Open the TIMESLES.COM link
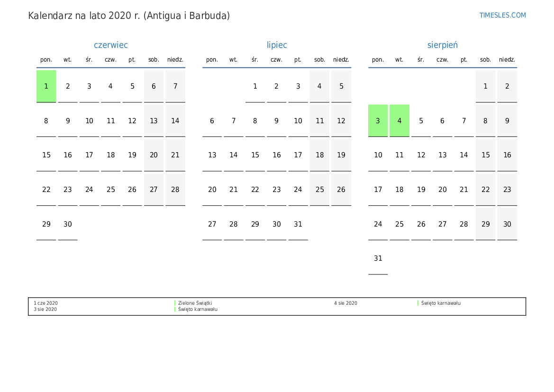This screenshot has height=392, width=554. 502,15
